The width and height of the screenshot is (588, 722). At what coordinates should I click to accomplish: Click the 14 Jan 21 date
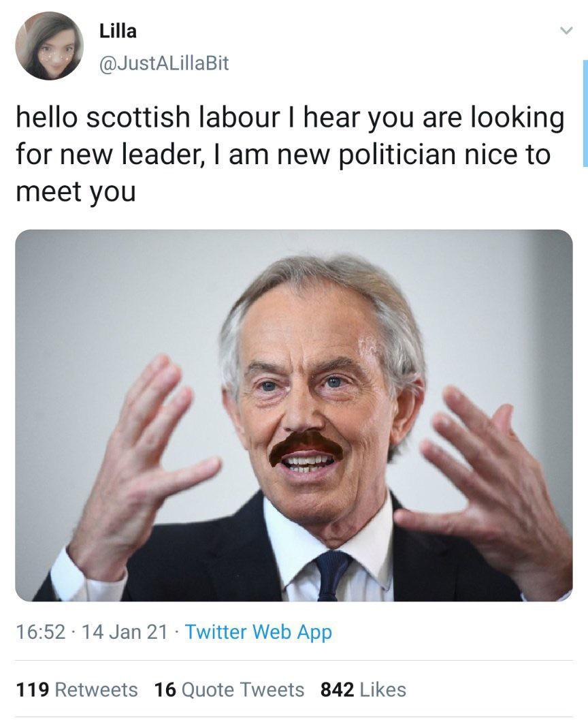[124, 632]
